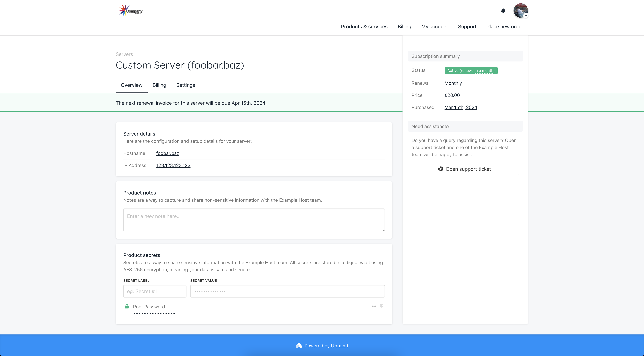Click the cancel icon on Open support ticket button
Screen dimensions: 644x356
click(441, 169)
